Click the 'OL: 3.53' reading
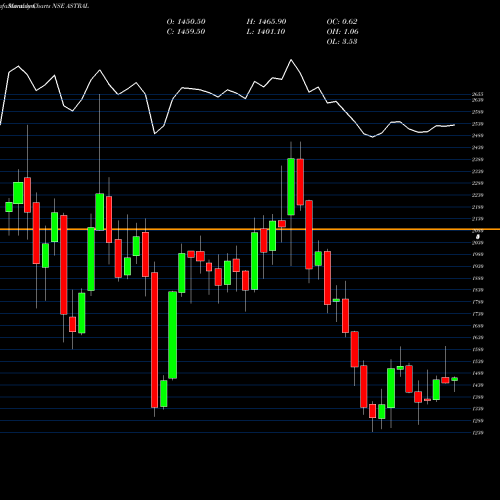This screenshot has height=500, width=500. coord(342,42)
